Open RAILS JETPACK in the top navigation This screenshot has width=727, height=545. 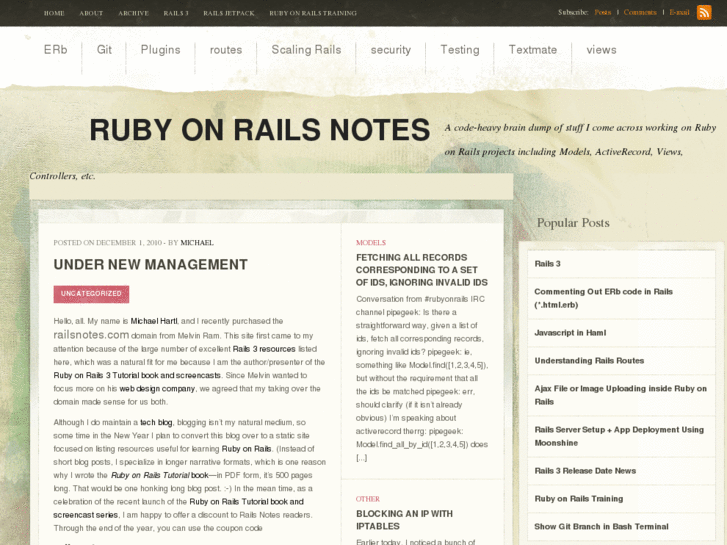tap(229, 13)
